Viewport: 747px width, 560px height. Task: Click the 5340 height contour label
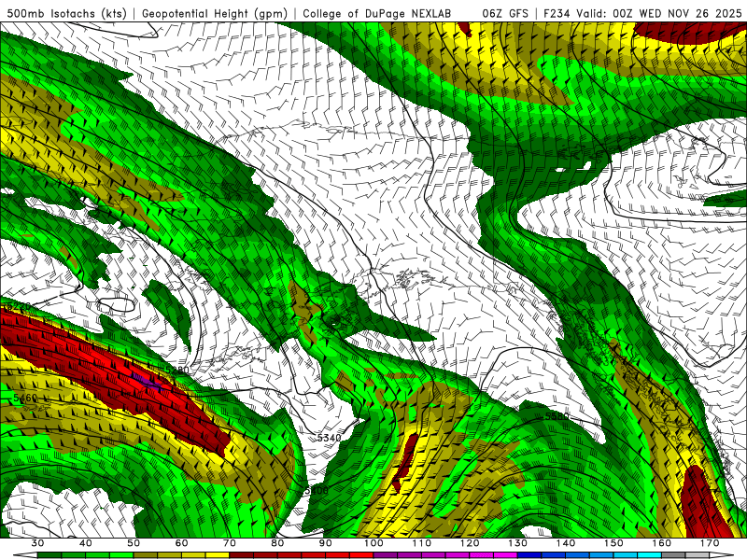(x=330, y=438)
